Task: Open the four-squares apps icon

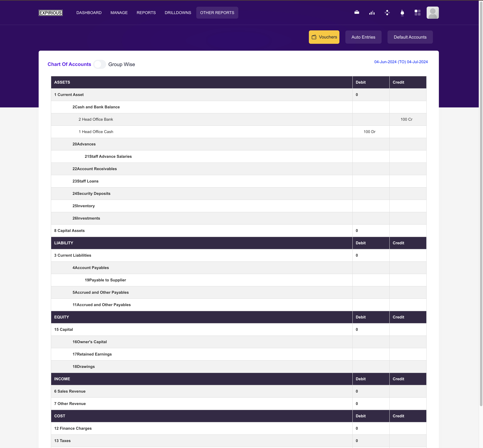Action: tap(417, 13)
